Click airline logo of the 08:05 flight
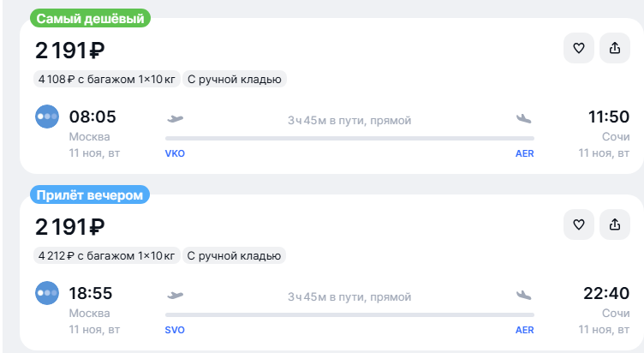The width and height of the screenshot is (644, 353). 47,117
